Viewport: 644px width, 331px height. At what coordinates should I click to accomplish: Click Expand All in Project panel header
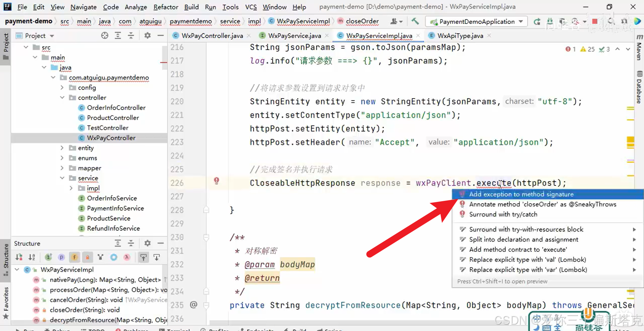(x=118, y=36)
